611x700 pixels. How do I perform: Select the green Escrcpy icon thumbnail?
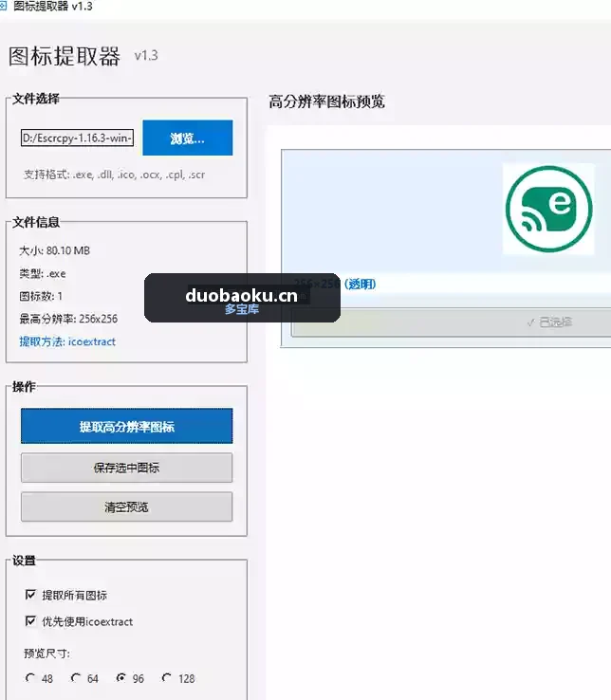[549, 209]
